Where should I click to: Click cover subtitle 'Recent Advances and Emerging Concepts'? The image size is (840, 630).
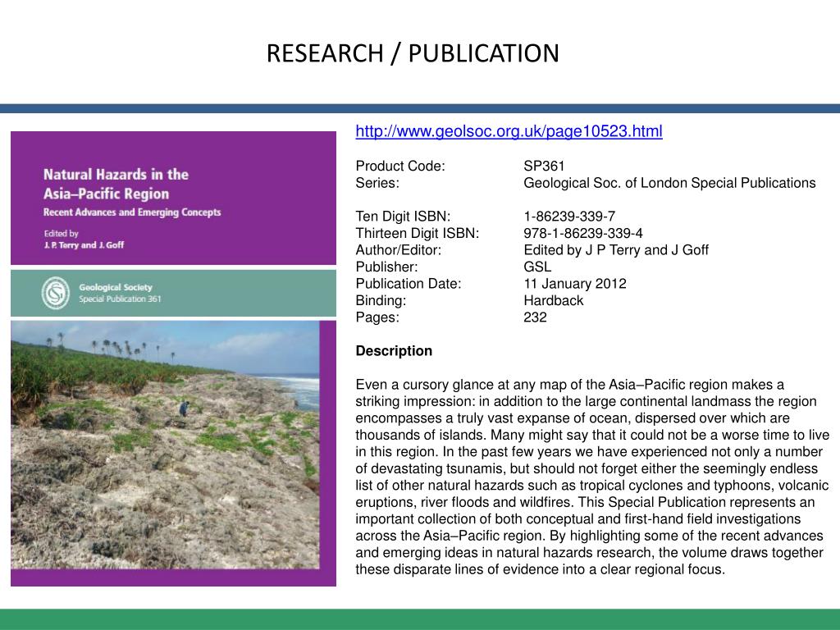132,212
